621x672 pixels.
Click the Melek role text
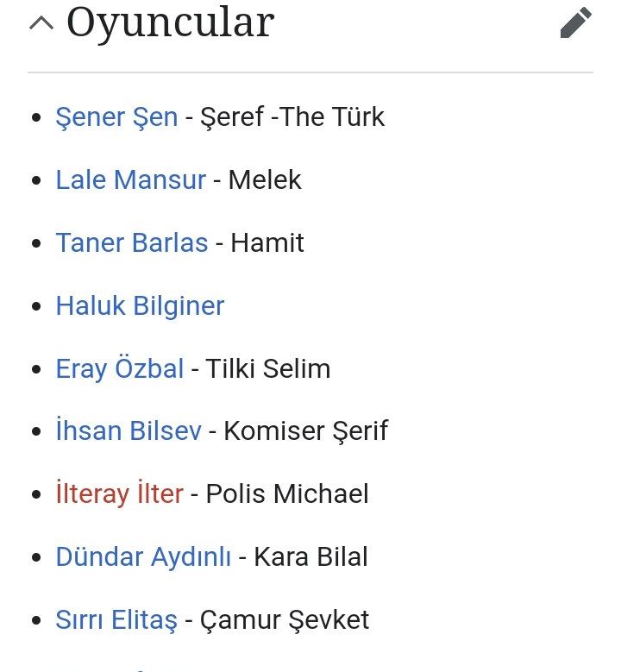point(265,179)
